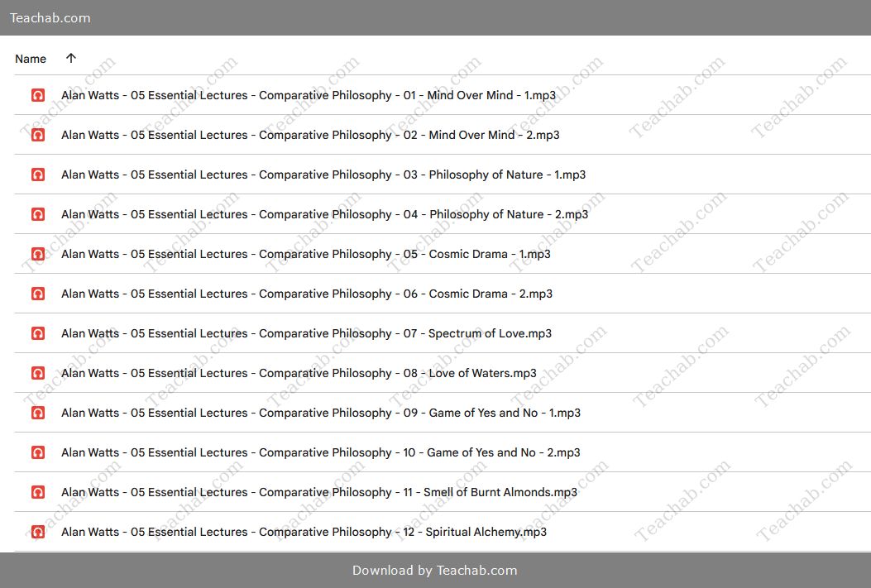Open file 09 - Game of Yes and No - 1.mp3
Image resolution: width=871 pixels, height=588 pixels.
(x=320, y=413)
